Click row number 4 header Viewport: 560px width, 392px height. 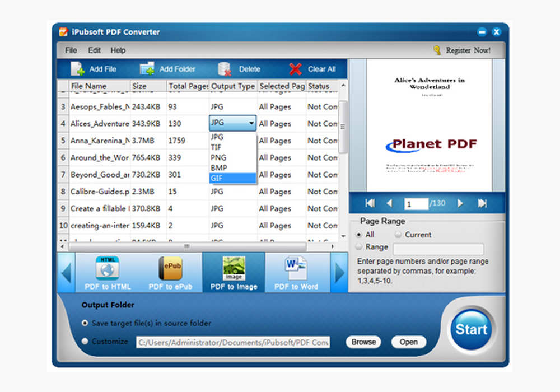point(63,124)
